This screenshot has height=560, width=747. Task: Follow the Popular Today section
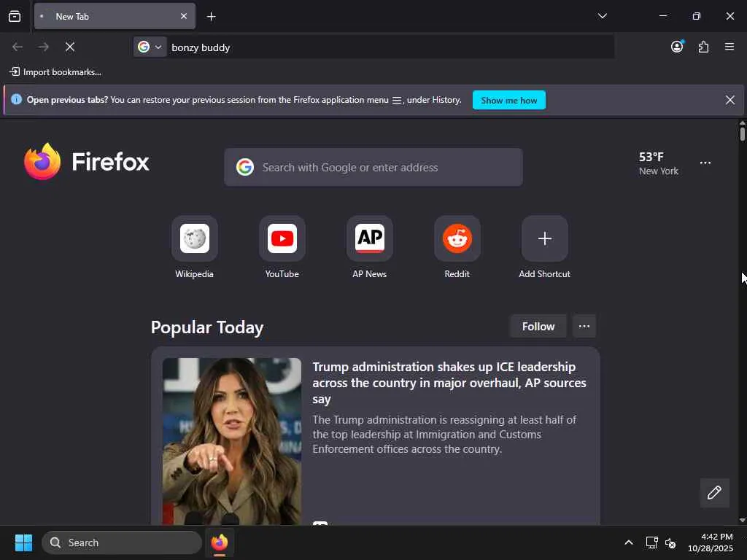538,326
